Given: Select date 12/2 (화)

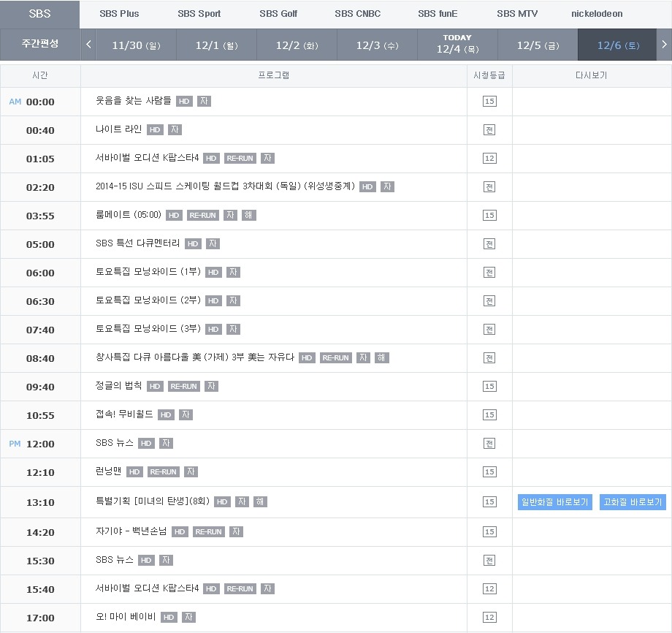Looking at the screenshot, I should (x=297, y=45).
